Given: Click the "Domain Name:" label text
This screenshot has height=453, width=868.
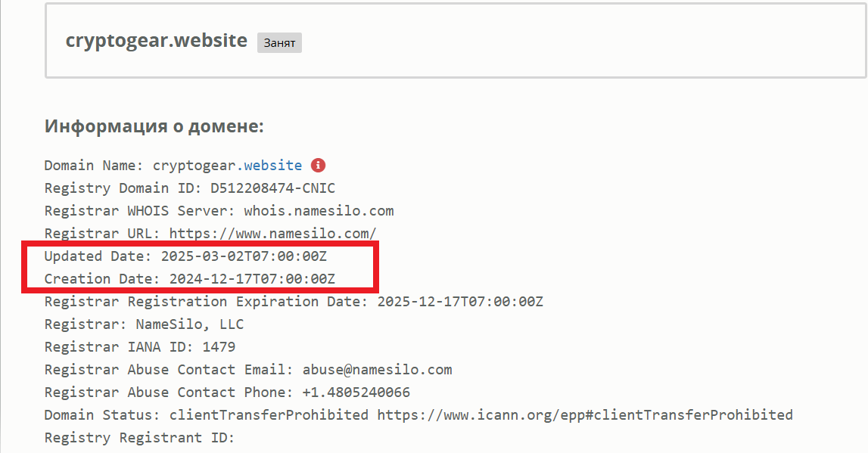Looking at the screenshot, I should tap(94, 166).
